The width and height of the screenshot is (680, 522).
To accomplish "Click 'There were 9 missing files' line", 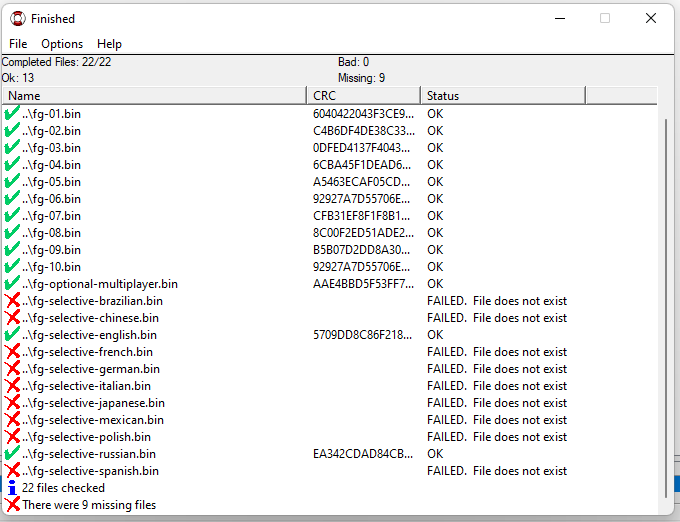I will [89, 505].
